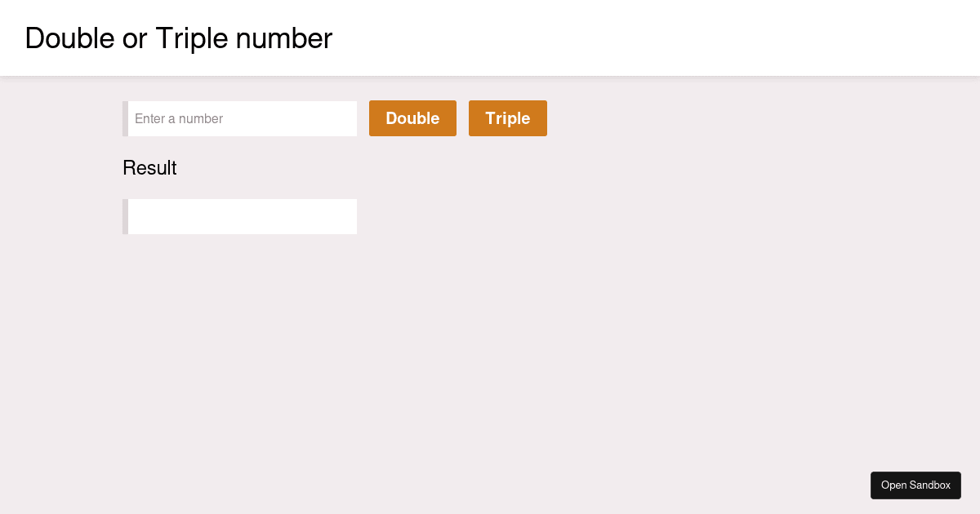Click the orange Double button
This screenshot has width=980, height=514.
click(412, 118)
